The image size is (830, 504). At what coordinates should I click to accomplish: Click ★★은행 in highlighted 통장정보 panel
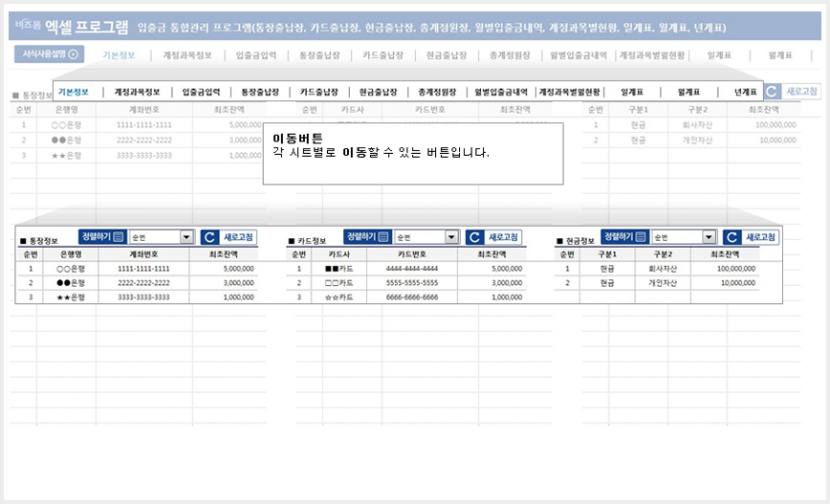coord(71,297)
